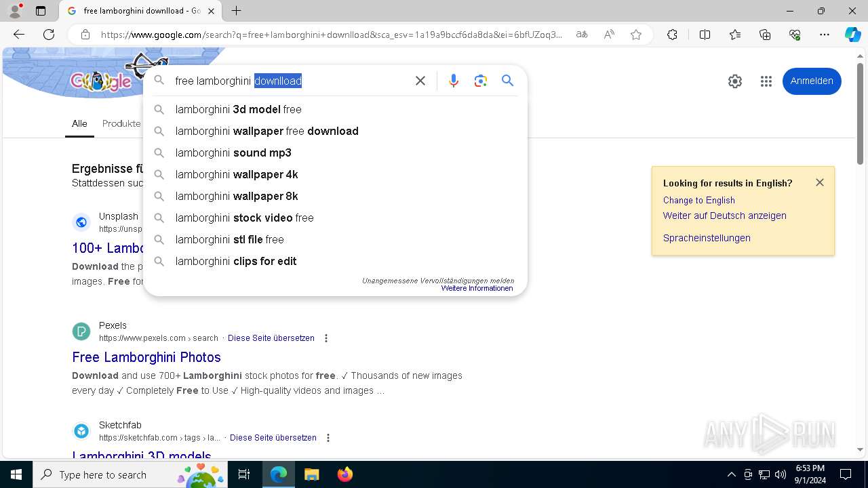The image size is (868, 488).
Task: Click the Pexels site favicon
Action: pyautogui.click(x=81, y=331)
